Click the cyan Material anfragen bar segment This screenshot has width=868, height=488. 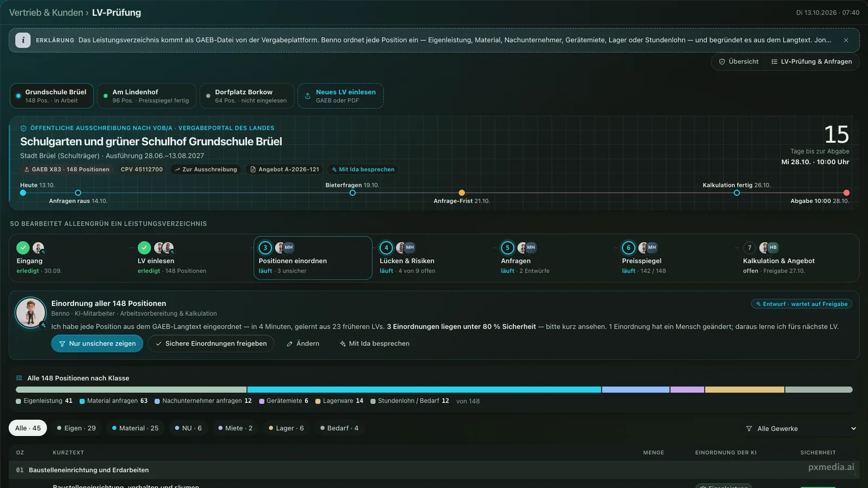tap(424, 390)
